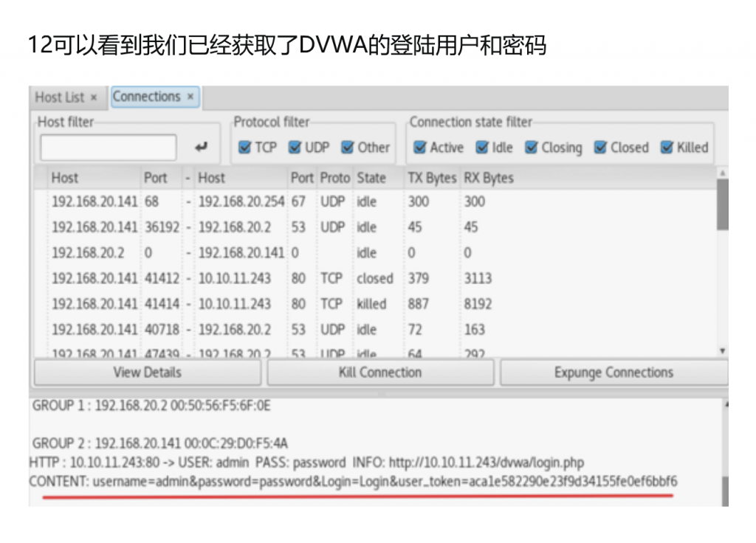Select the row starting with host 192.168.20.2

pyautogui.click(x=375, y=252)
